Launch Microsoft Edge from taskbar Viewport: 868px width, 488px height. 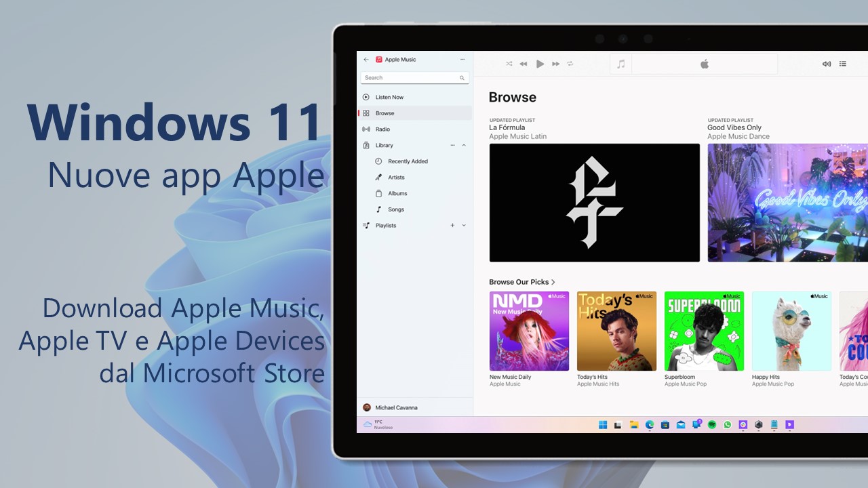650,425
